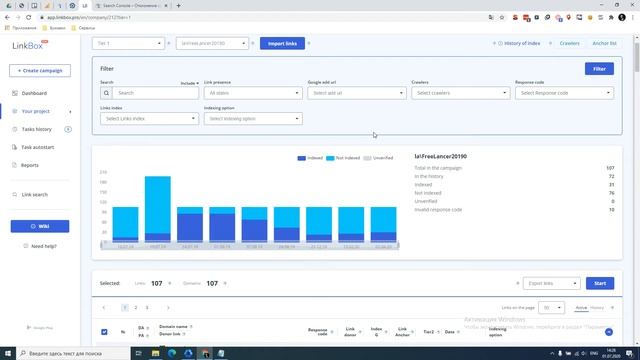Collapse the Your project arrow

pyautogui.click(x=70, y=111)
